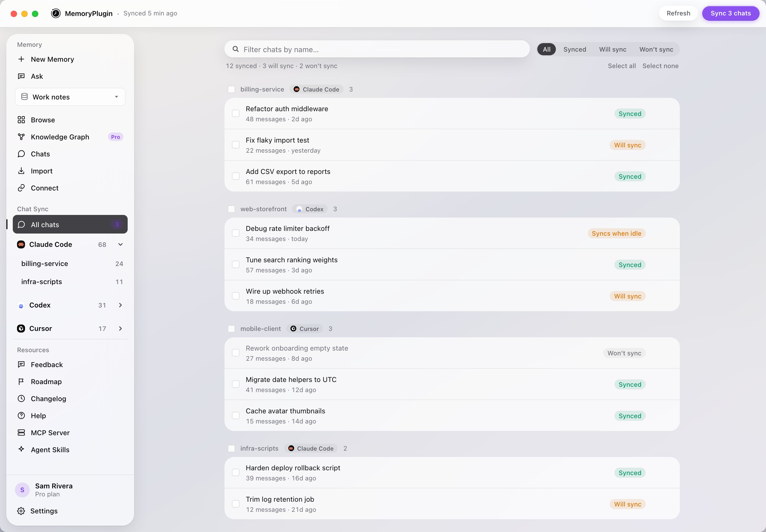This screenshot has width=766, height=532.
Task: Open the Cache avatar thumbnails chat
Action: [452, 416]
